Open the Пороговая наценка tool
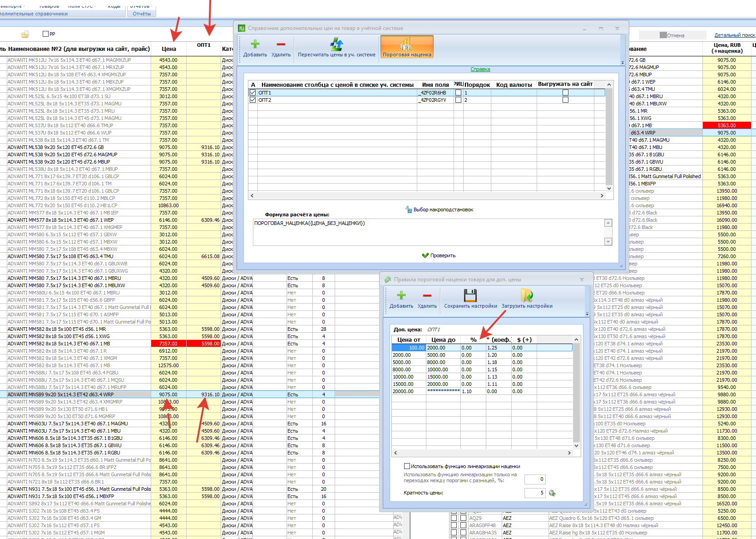 click(407, 47)
